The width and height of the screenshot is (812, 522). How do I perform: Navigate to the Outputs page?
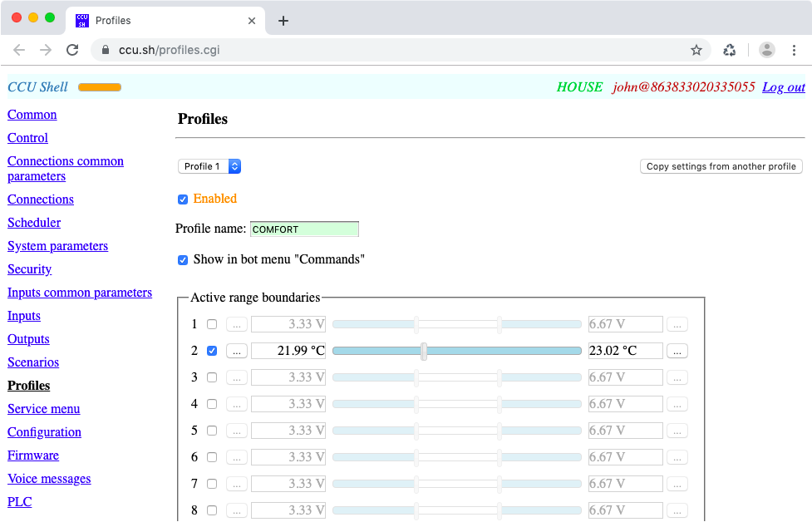28,339
